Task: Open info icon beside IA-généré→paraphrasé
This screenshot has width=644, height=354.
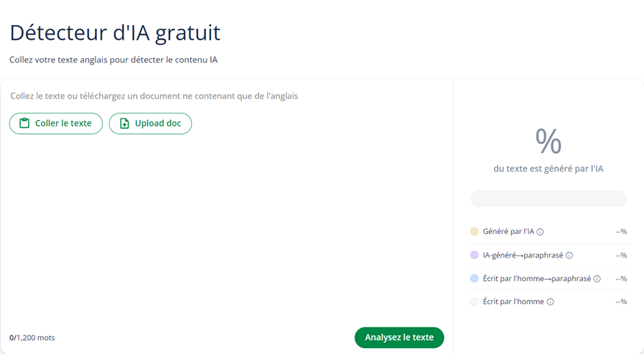Action: click(569, 255)
